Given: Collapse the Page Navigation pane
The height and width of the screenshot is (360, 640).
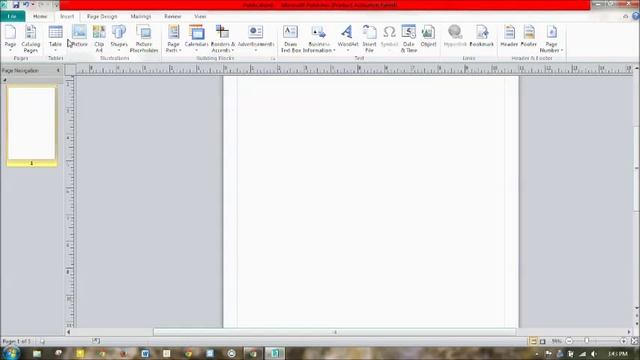Looking at the screenshot, I should point(58,71).
